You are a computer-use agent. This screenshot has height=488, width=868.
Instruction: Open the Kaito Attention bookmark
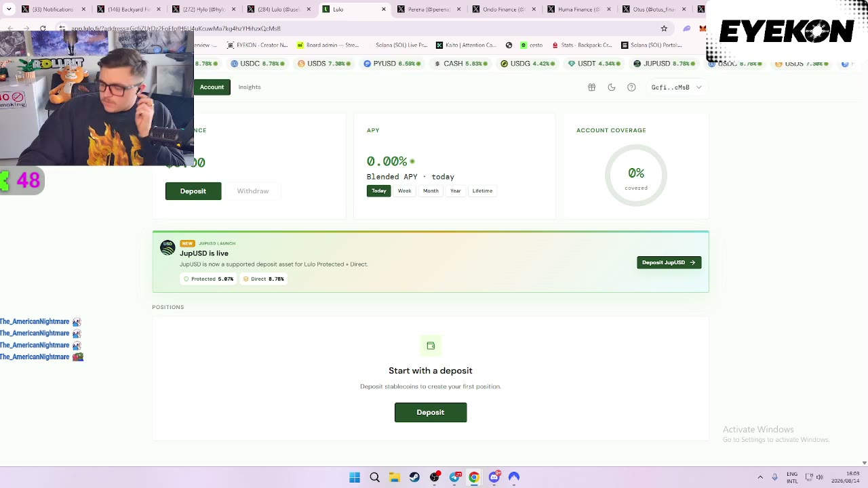467,45
